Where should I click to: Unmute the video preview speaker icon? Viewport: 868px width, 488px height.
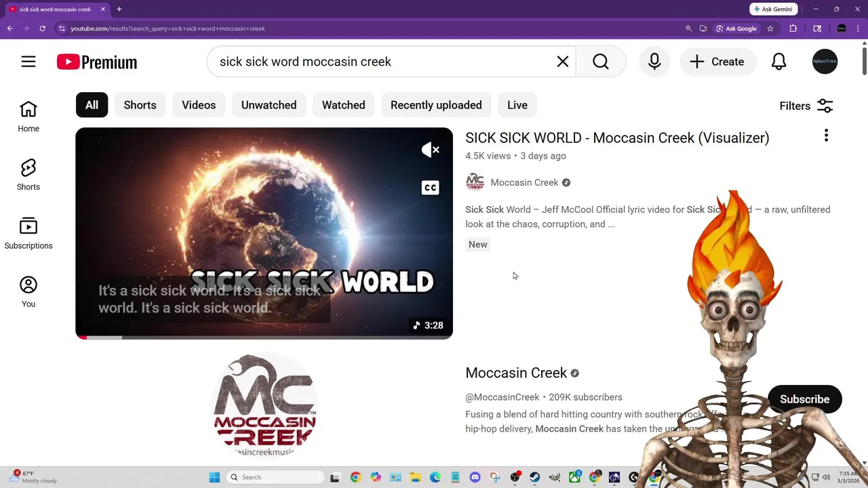pyautogui.click(x=431, y=150)
